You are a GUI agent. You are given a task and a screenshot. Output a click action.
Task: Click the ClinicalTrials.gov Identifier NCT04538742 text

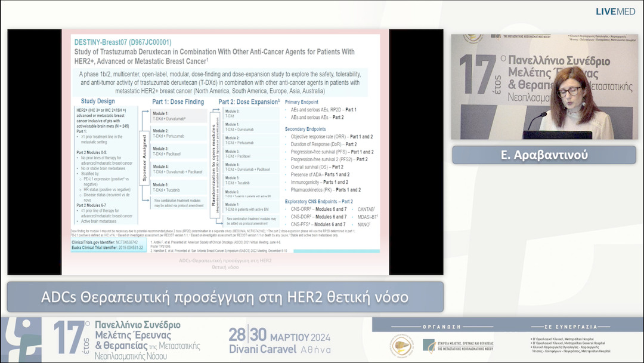click(x=105, y=242)
